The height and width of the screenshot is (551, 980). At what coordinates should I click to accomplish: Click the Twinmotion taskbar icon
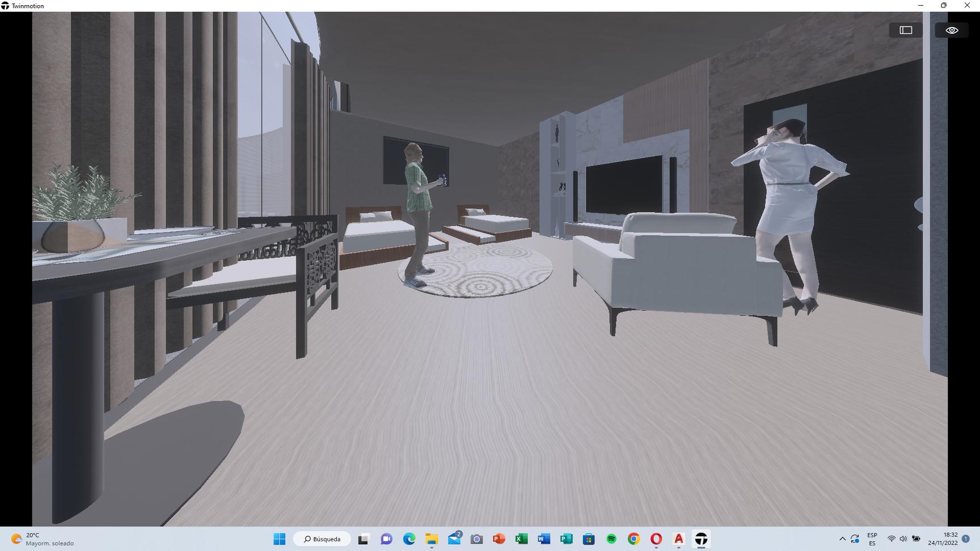pyautogui.click(x=702, y=539)
